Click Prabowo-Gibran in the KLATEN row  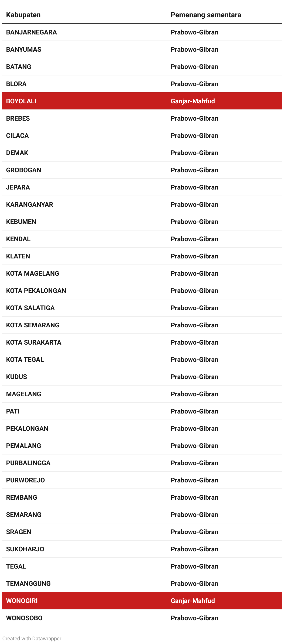pyautogui.click(x=194, y=256)
